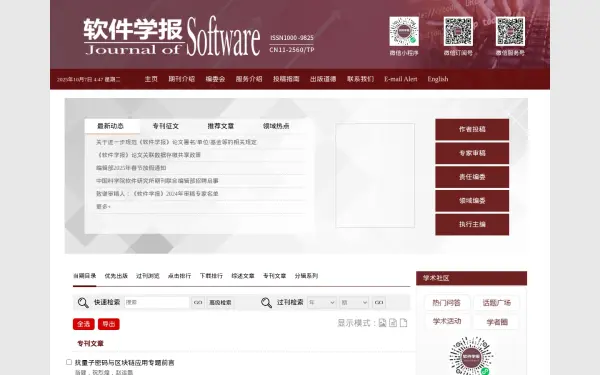Click blank cover image beside news panel
This screenshot has width=600, height=375.
pyautogui.click(x=375, y=175)
